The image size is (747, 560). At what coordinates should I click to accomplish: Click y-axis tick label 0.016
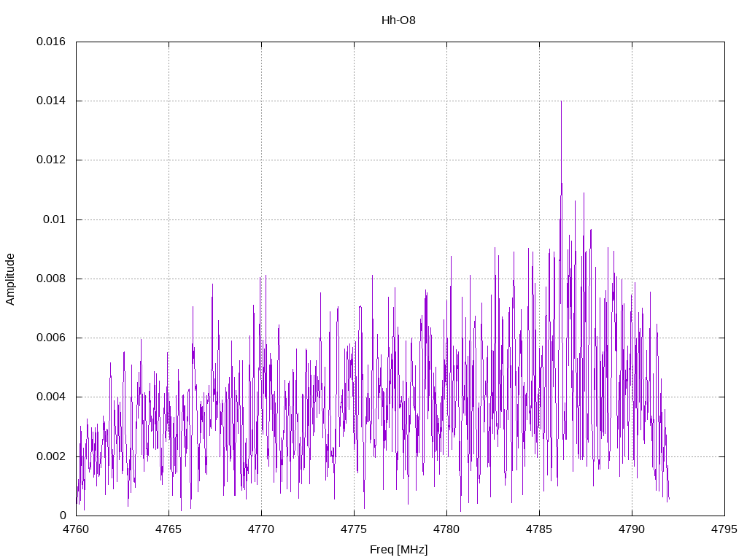pyautogui.click(x=51, y=42)
